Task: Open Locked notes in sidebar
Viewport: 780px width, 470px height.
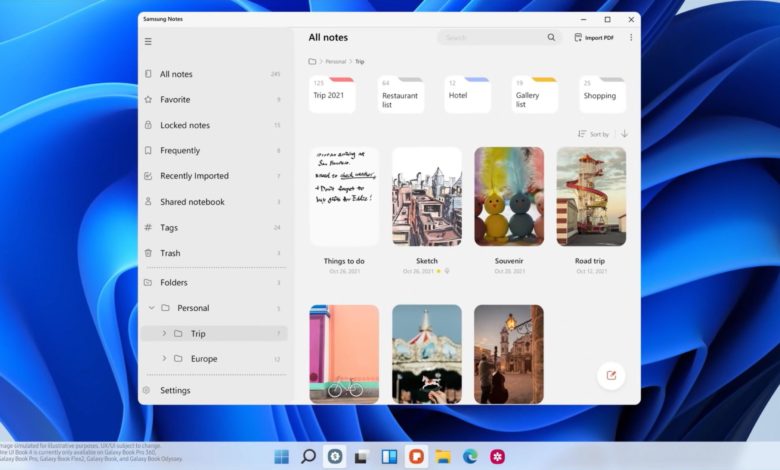Action: (x=185, y=125)
